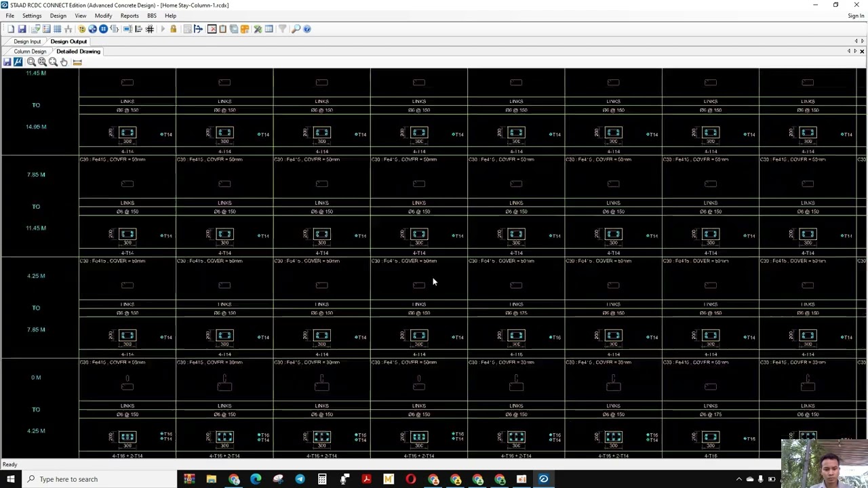Click the Windows Start button
The height and width of the screenshot is (488, 868).
[10, 479]
